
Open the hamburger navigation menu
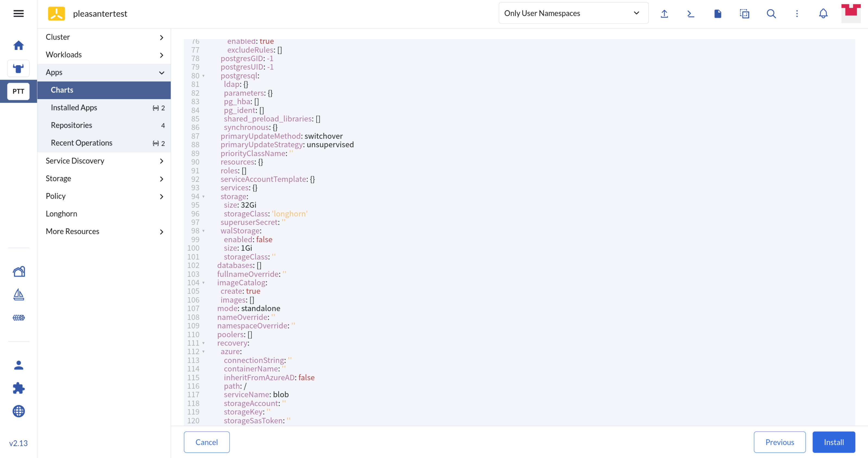point(18,14)
